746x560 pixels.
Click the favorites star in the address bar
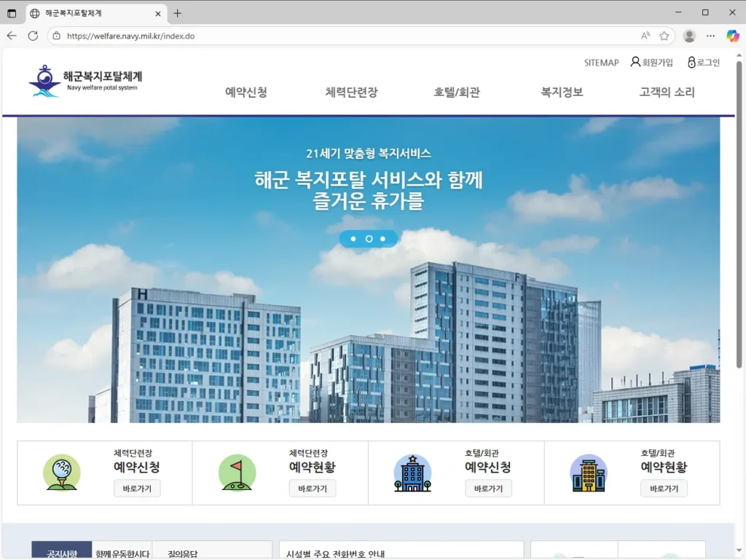click(x=664, y=36)
